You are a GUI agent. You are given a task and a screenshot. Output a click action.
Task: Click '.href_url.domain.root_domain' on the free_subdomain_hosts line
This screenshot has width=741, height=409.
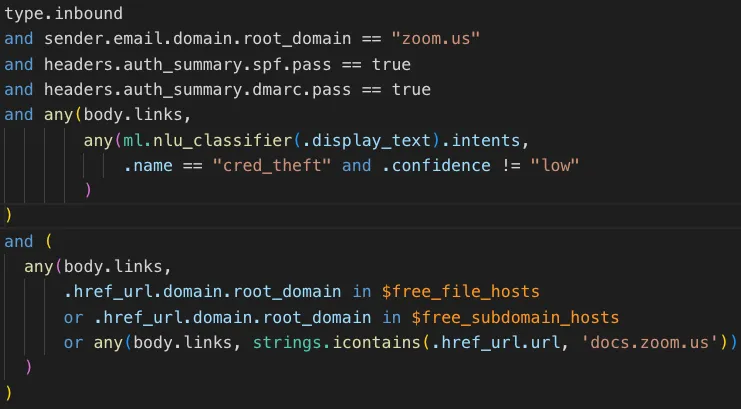pos(232,317)
